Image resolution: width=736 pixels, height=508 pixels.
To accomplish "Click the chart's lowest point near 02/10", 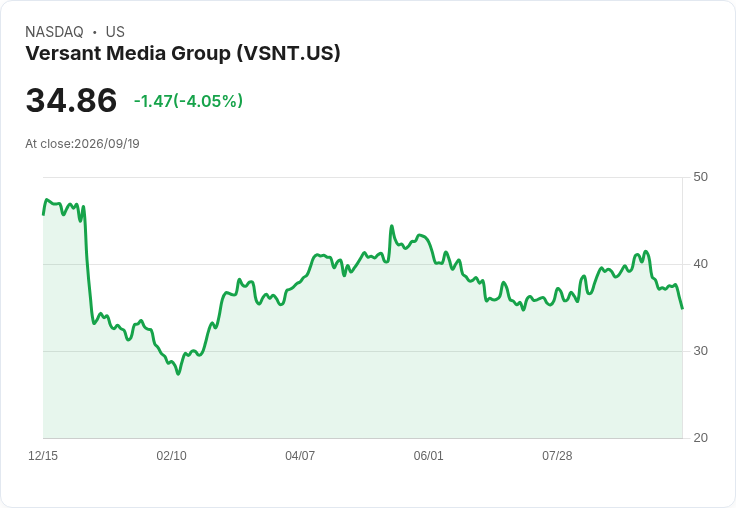I will 178,373.
